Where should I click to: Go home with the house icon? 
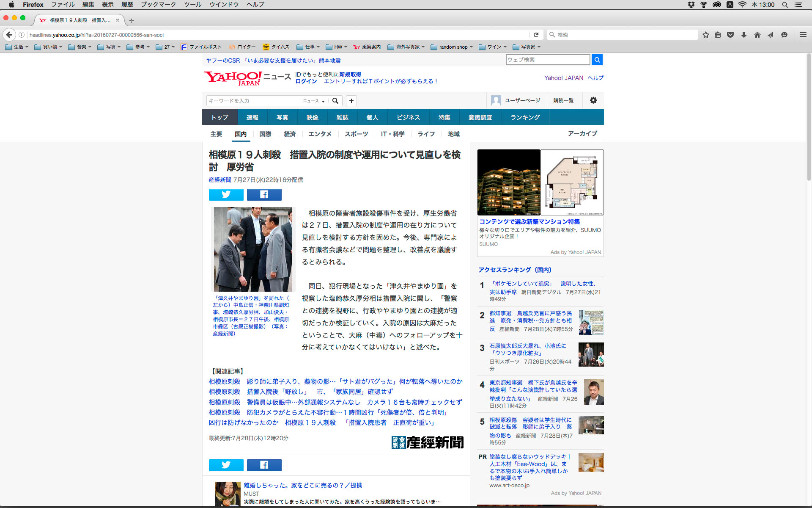point(757,35)
